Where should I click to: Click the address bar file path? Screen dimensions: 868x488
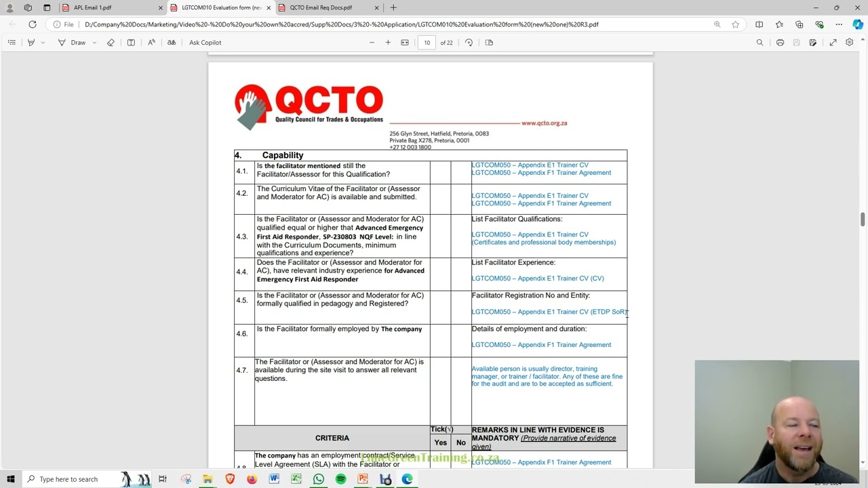pyautogui.click(x=342, y=24)
